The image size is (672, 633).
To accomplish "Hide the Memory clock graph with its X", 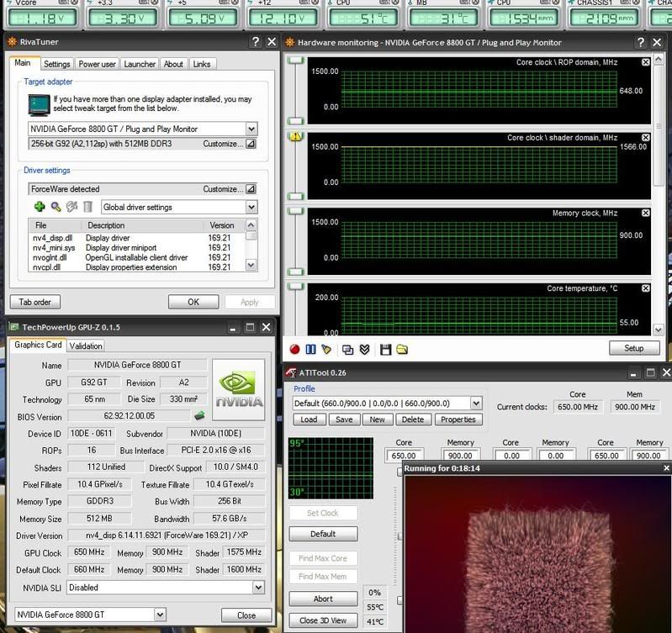I will [x=645, y=213].
